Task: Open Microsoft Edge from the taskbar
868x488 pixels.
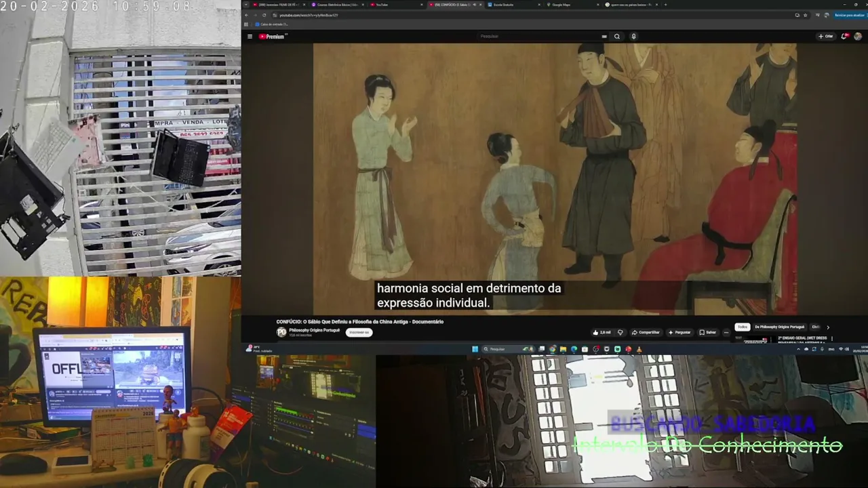Action: 574,349
